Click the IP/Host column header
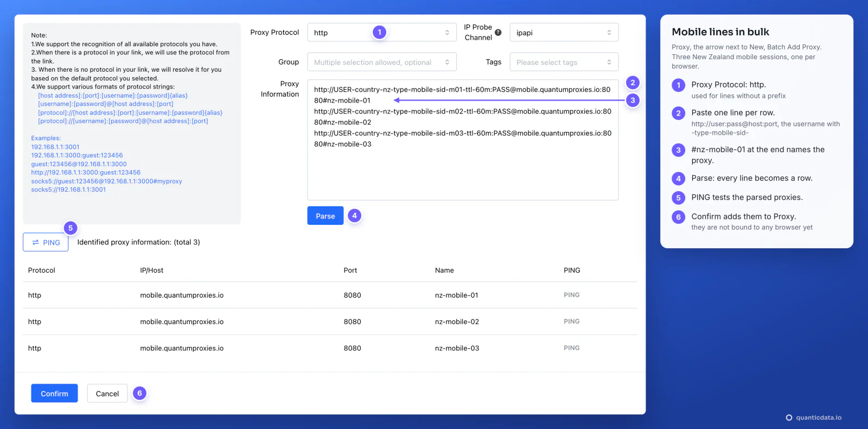Viewport: 868px width, 429px height. [152, 270]
